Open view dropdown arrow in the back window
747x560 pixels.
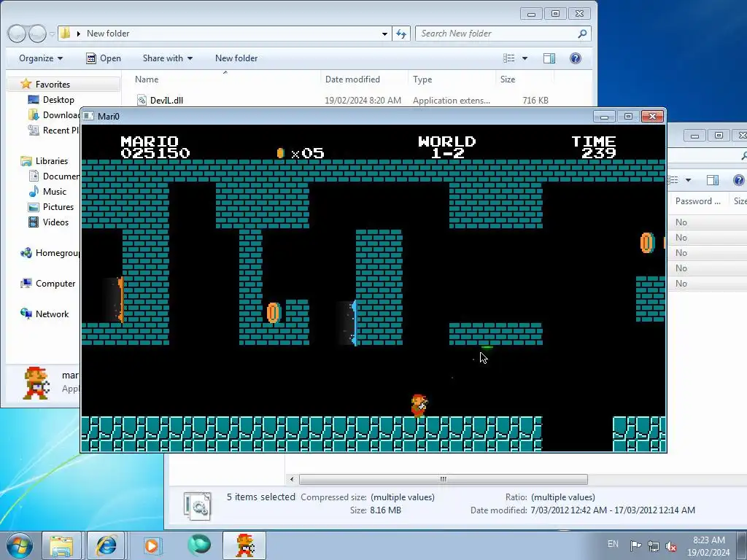(688, 180)
